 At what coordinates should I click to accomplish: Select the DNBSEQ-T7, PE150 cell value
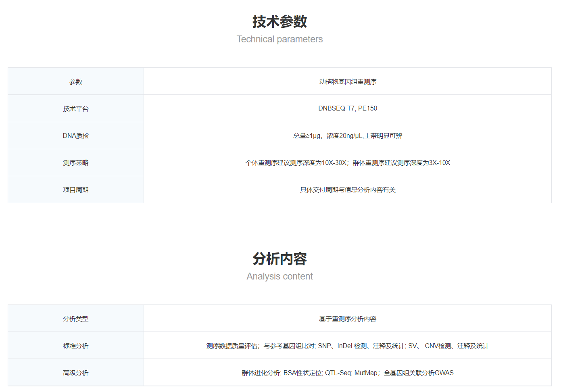(x=348, y=108)
